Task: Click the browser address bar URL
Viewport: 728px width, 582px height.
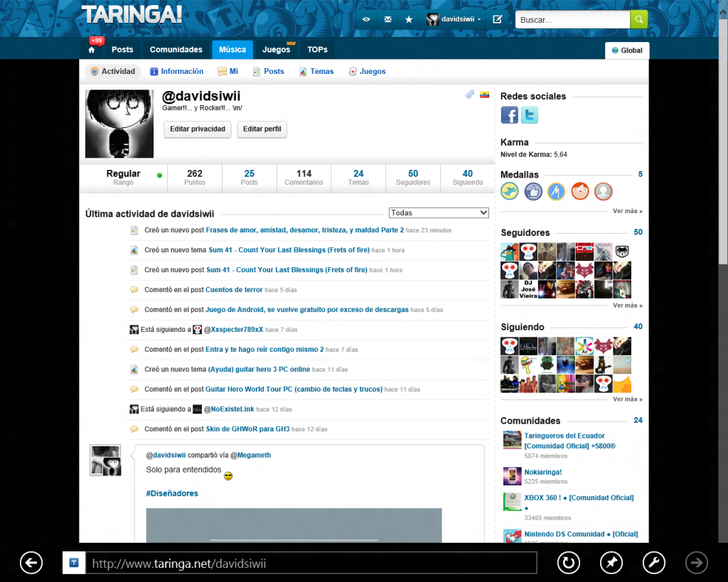Action: [x=311, y=563]
